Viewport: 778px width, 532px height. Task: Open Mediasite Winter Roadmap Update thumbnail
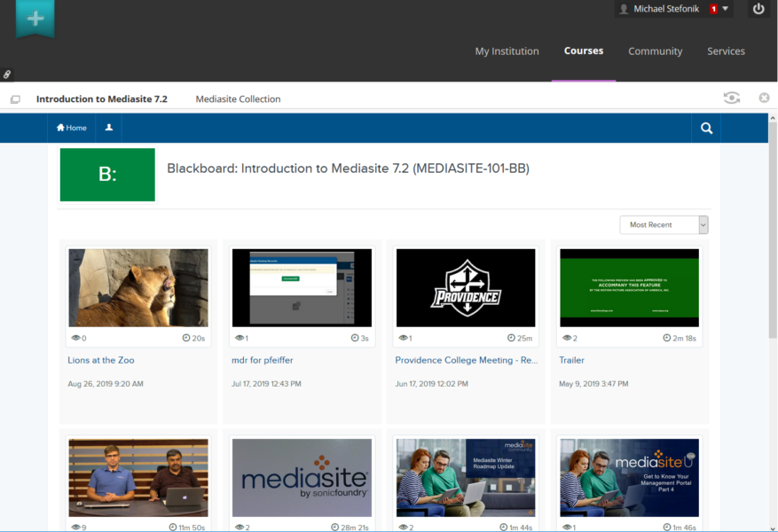[466, 477]
